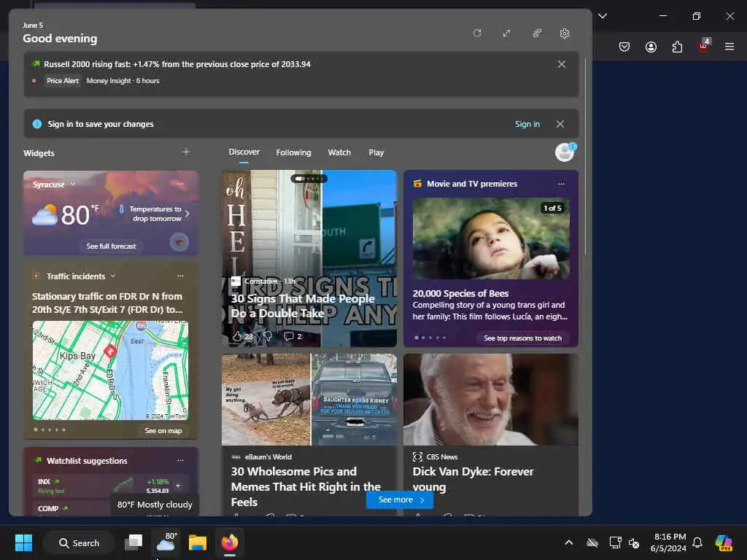
Task: Open File Explorer from taskbar
Action: pos(197,542)
